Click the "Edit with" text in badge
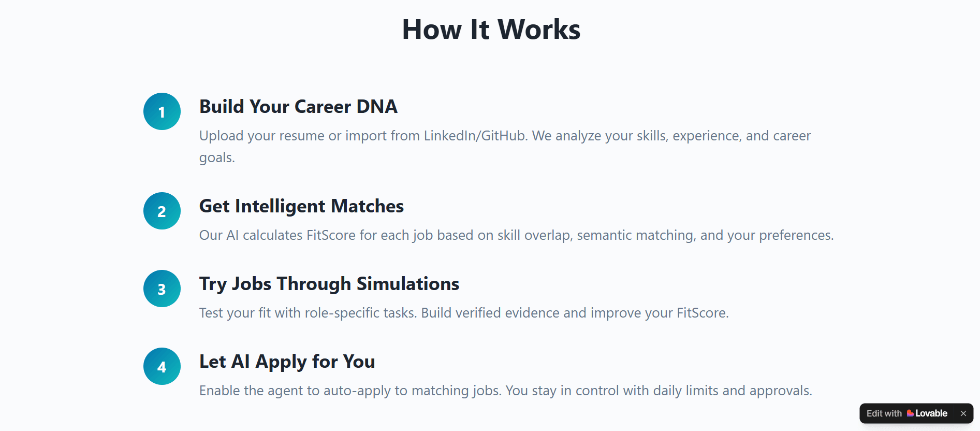Viewport: 980px width, 431px height. tap(884, 413)
